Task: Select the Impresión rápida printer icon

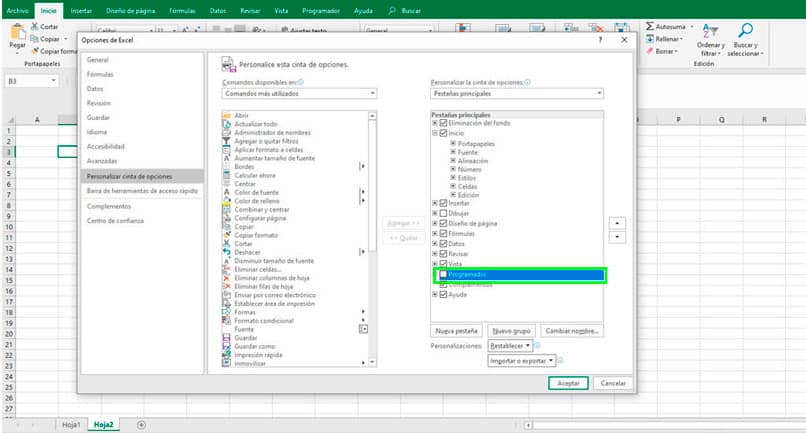Action: pos(226,355)
